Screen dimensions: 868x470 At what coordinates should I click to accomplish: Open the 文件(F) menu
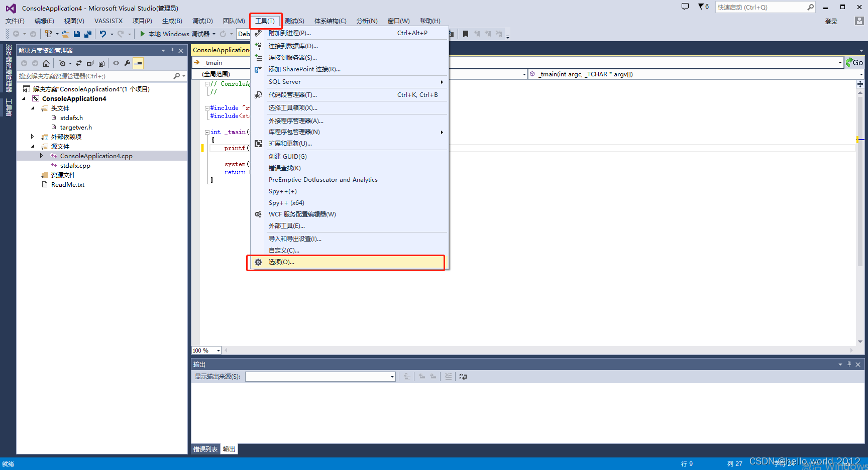pos(15,21)
